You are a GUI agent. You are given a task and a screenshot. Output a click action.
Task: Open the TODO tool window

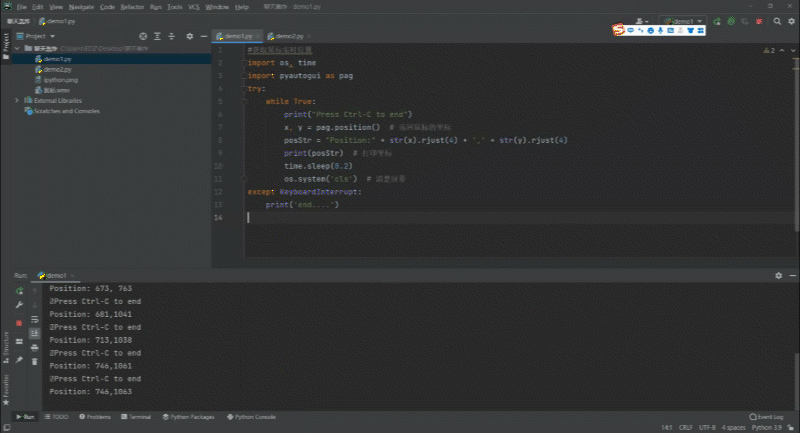click(56, 417)
